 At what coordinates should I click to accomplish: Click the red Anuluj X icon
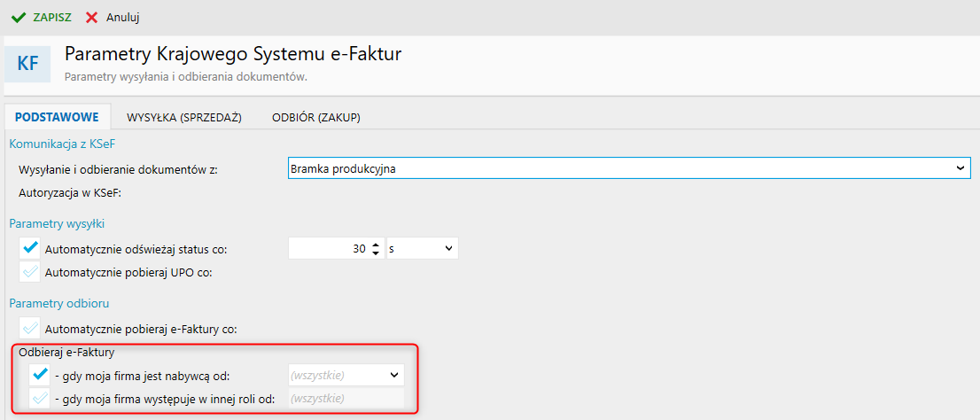pyautogui.click(x=91, y=17)
